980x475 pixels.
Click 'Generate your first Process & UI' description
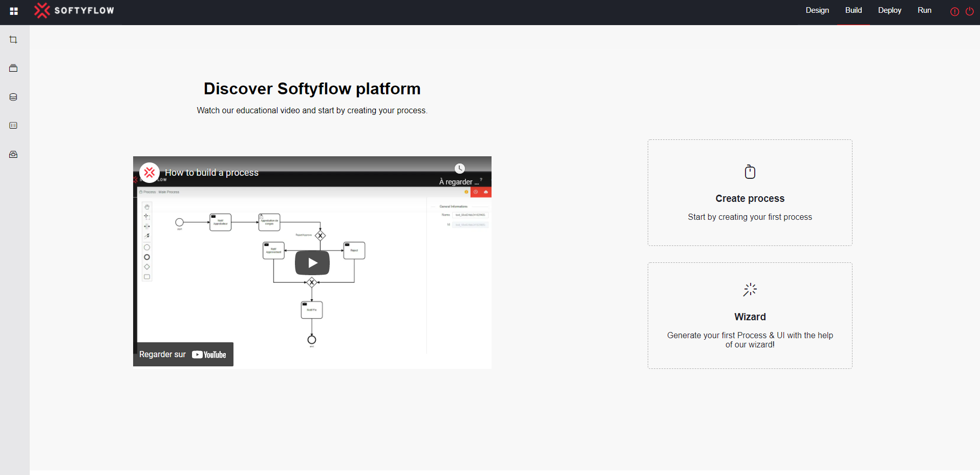point(750,340)
